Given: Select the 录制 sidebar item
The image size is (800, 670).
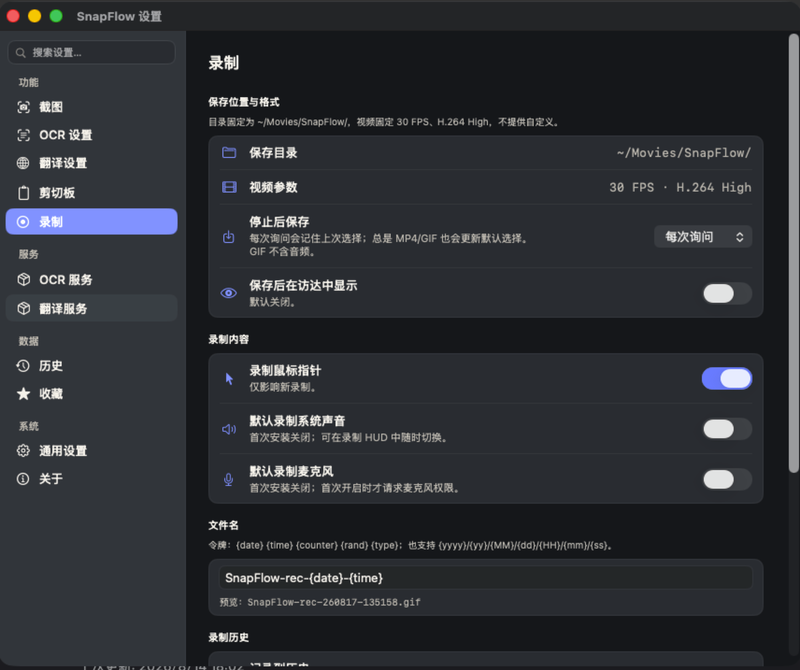Looking at the screenshot, I should pyautogui.click(x=92, y=222).
